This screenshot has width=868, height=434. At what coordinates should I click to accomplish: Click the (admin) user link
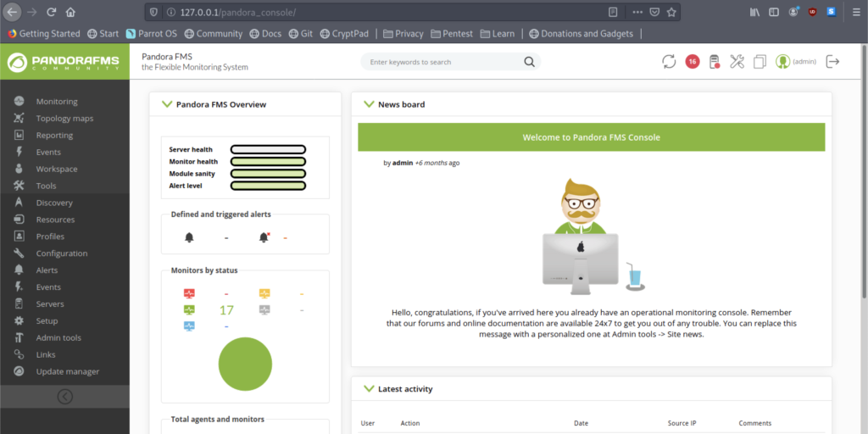pos(804,62)
